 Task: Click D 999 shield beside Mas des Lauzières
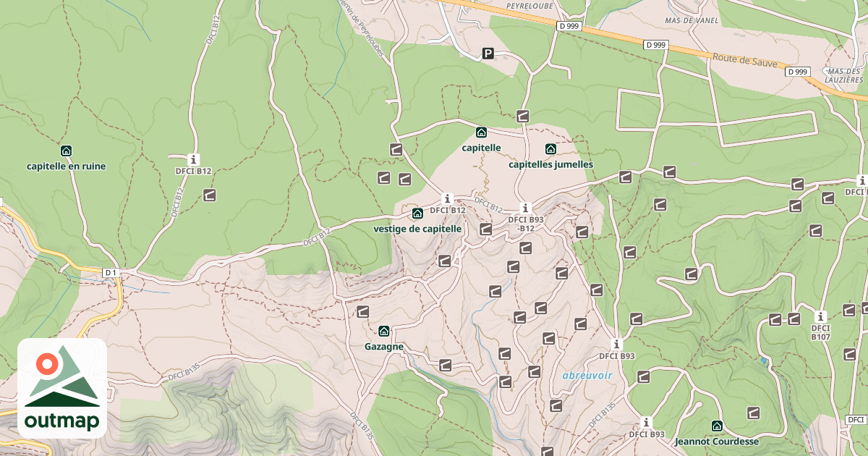(x=798, y=72)
